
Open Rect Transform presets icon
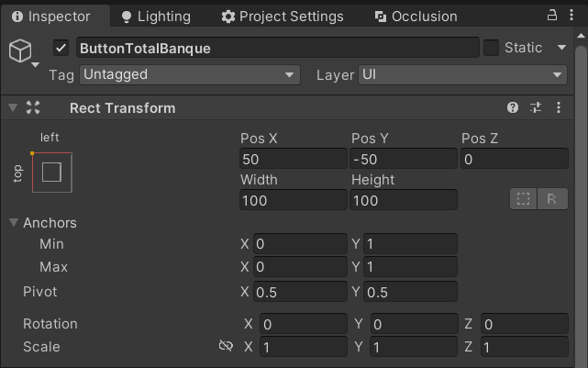click(x=536, y=108)
